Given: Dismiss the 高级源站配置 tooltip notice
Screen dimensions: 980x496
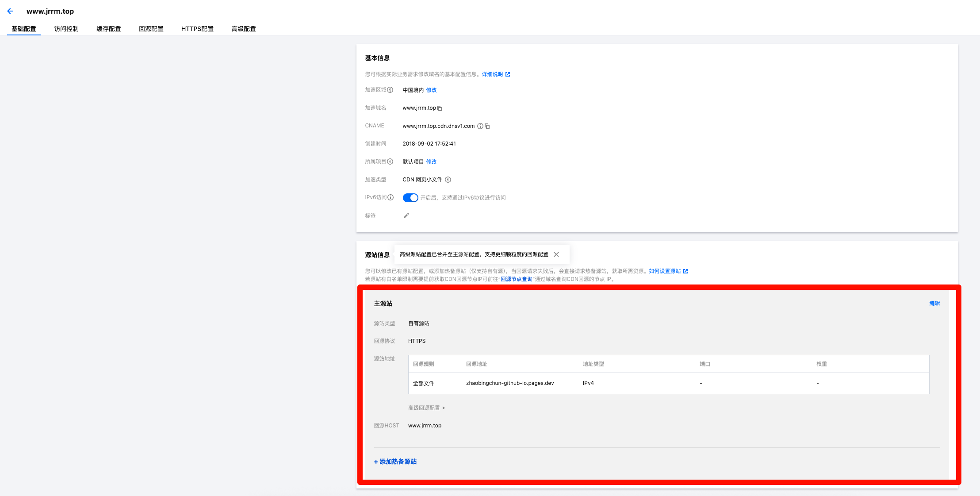Looking at the screenshot, I should point(556,254).
